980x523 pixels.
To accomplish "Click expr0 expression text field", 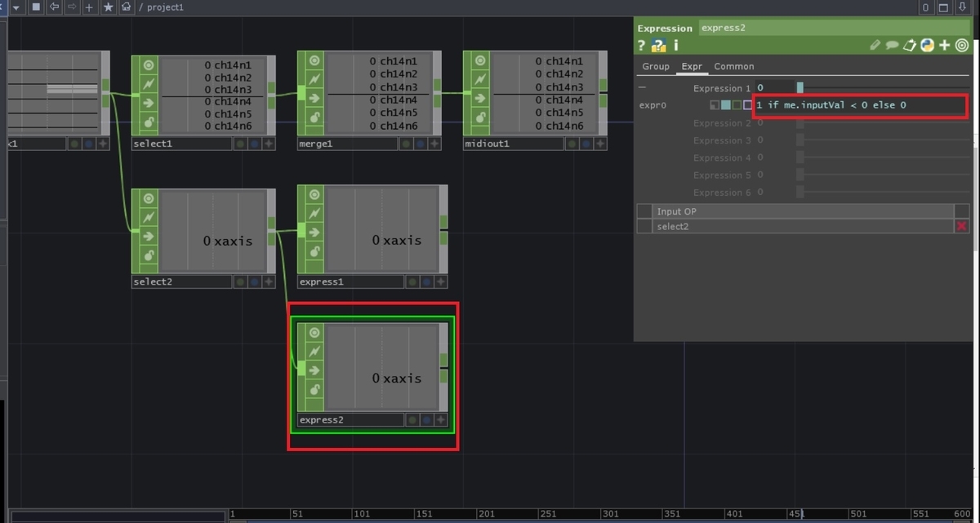I will (860, 105).
